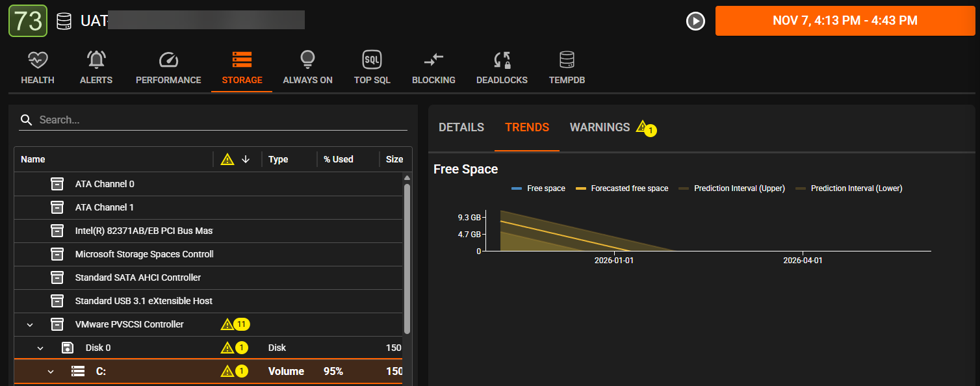Open the Performance gauge icon
Image resolution: width=980 pixels, height=386 pixels.
[x=168, y=60]
